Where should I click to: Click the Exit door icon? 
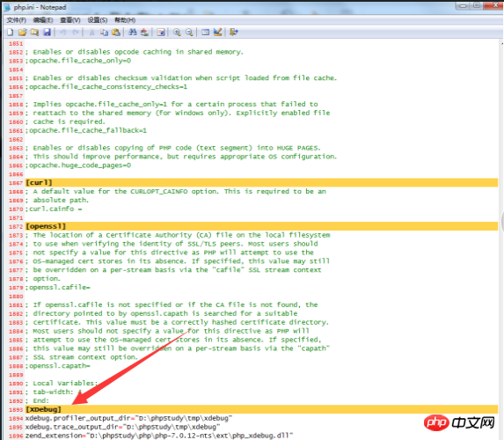[234, 33]
